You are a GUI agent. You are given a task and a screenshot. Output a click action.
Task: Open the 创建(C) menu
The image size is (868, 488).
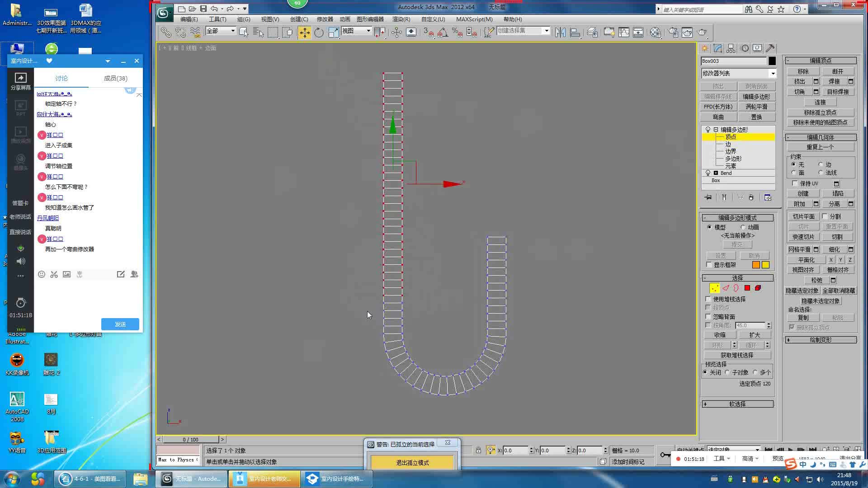coord(299,19)
